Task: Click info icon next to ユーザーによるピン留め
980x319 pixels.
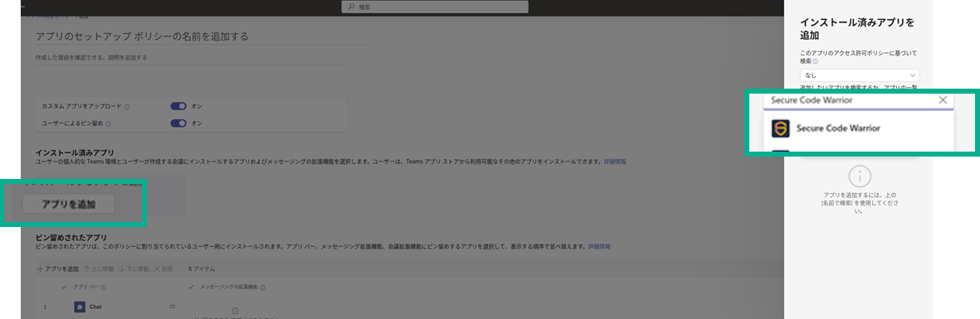Action: pyautogui.click(x=108, y=123)
